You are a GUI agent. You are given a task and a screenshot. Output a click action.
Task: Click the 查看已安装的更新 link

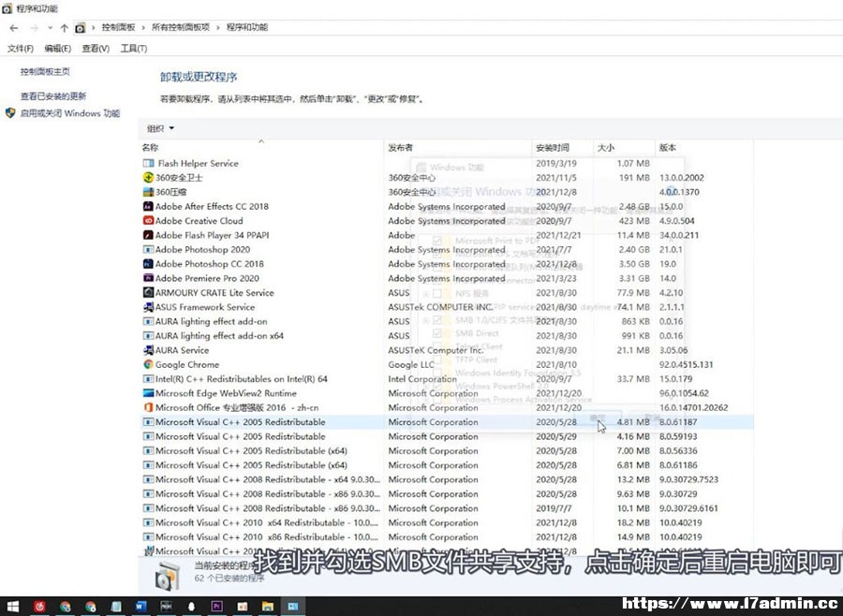(53, 96)
